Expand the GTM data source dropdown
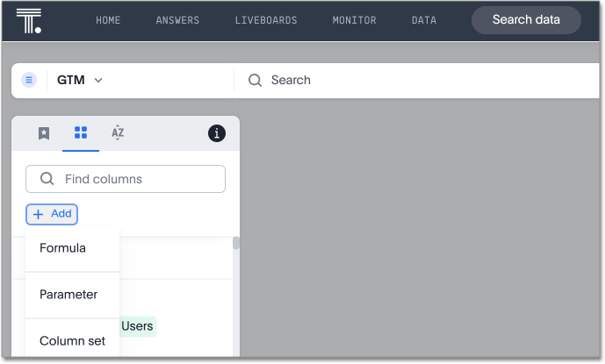Viewport: 605px width, 364px height. pos(80,80)
